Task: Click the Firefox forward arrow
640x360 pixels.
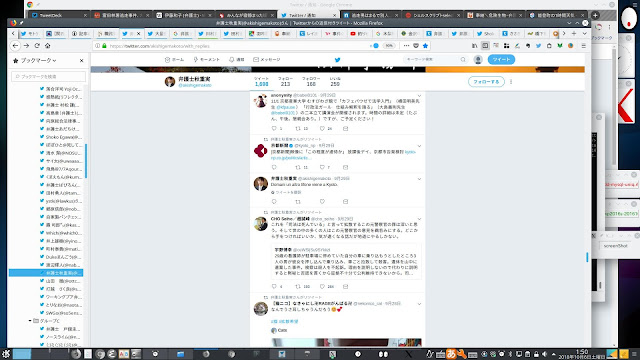Action: point(26,46)
